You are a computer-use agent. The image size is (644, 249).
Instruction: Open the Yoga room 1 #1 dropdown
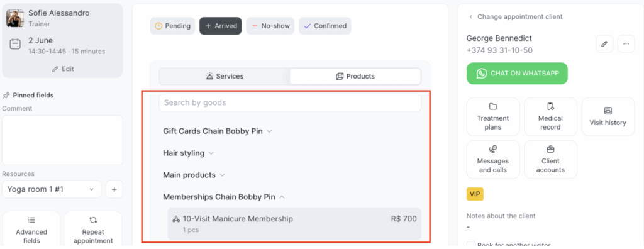[x=52, y=189]
